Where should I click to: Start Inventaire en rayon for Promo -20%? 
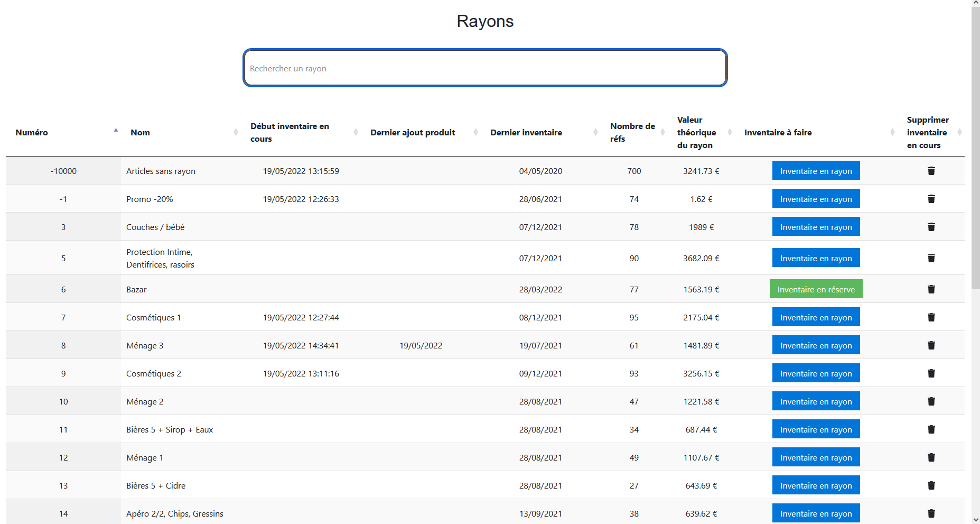816,198
